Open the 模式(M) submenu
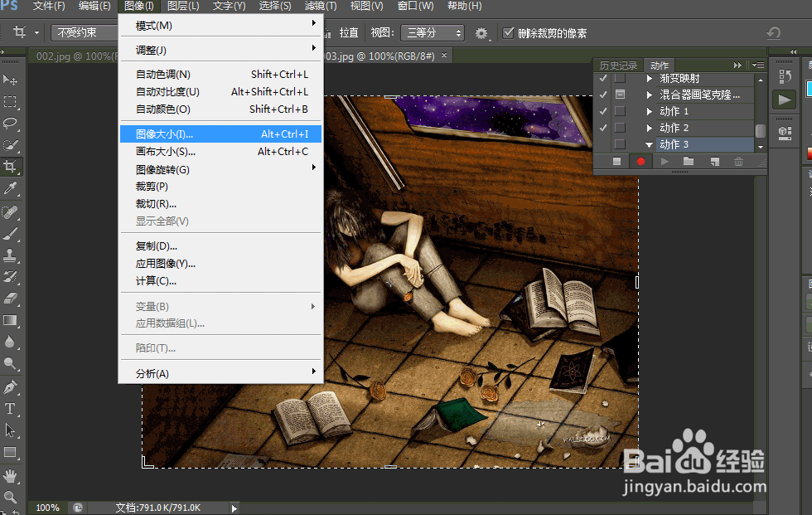 pyautogui.click(x=220, y=26)
